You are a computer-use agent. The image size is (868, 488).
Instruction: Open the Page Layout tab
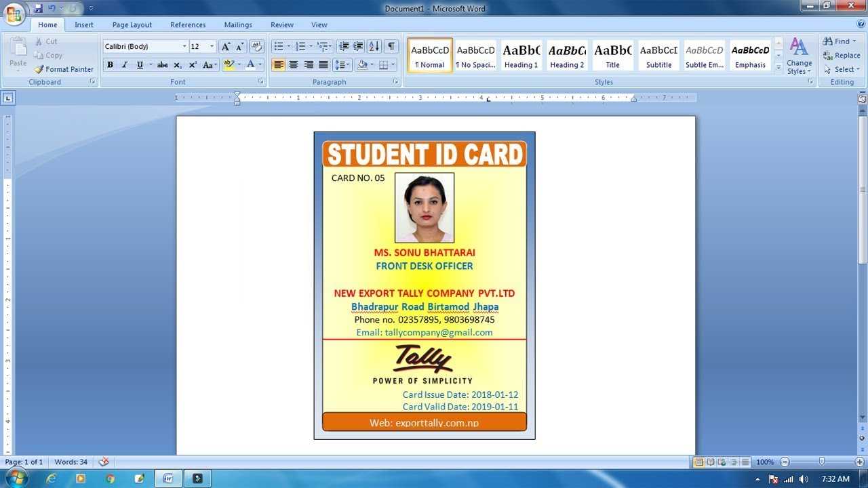[132, 25]
